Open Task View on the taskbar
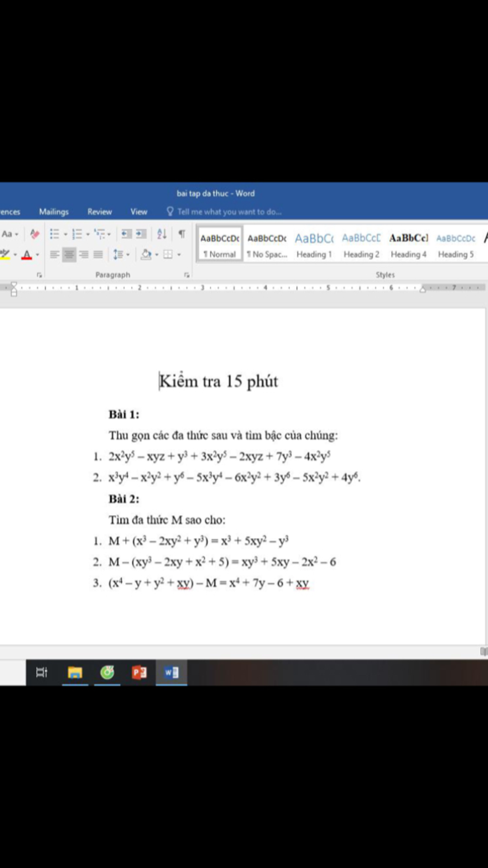This screenshot has width=488, height=868. point(42,672)
